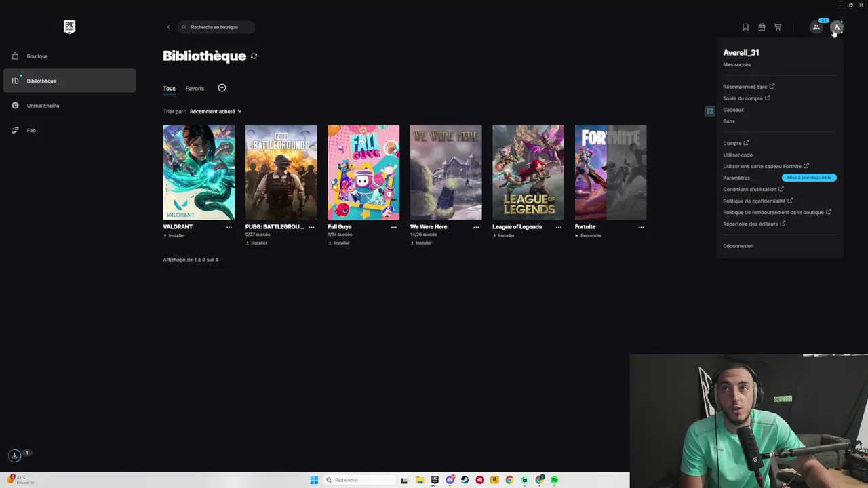Open VALORANT options menu (three dots)
The image size is (868, 488).
click(x=229, y=227)
